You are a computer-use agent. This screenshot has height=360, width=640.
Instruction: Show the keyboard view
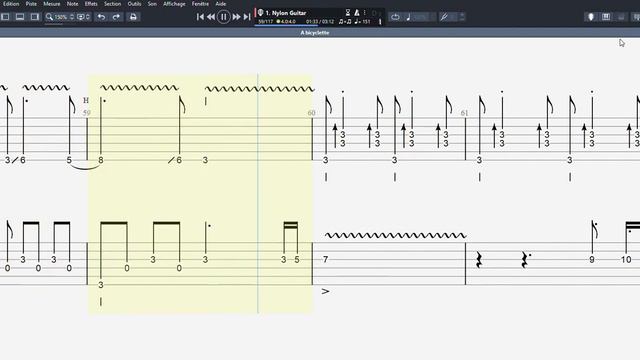coord(606,17)
